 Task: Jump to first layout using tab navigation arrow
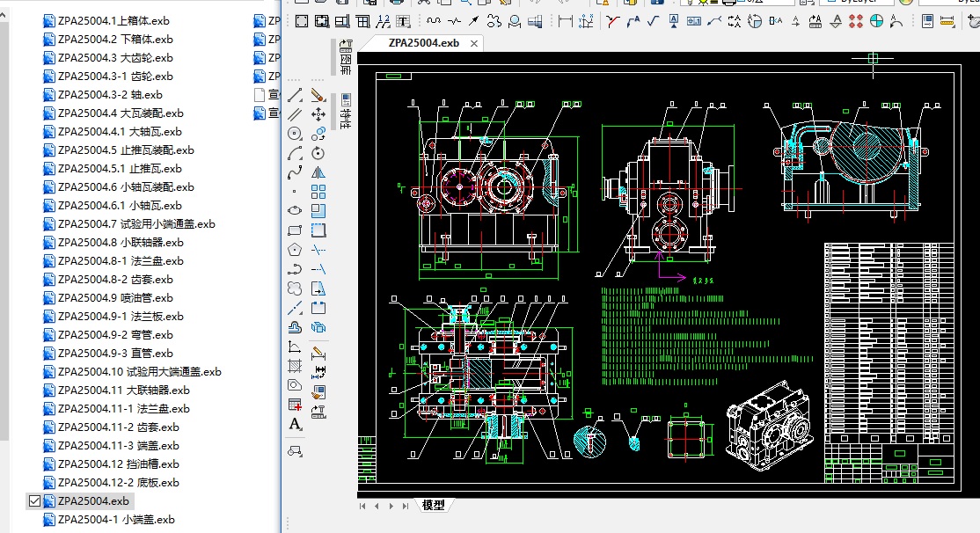pos(362,506)
